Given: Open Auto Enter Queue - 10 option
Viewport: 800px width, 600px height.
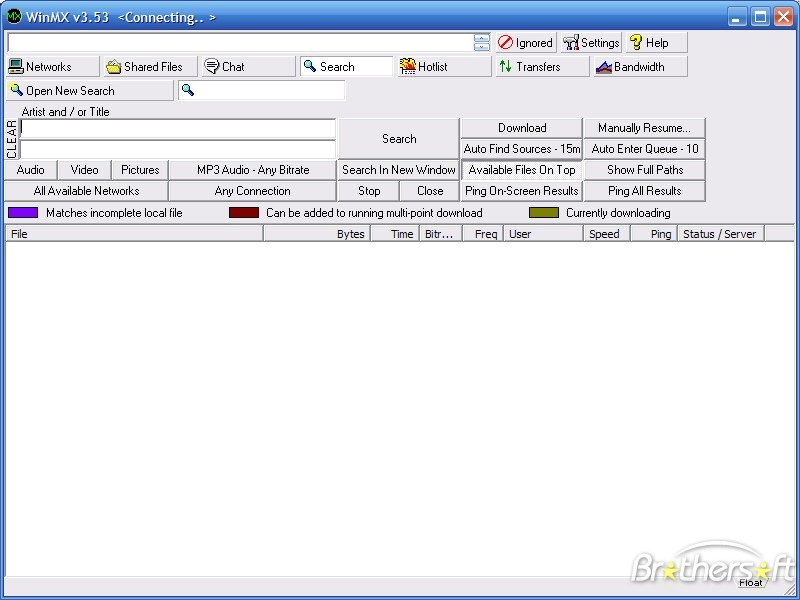Looking at the screenshot, I should 644,149.
